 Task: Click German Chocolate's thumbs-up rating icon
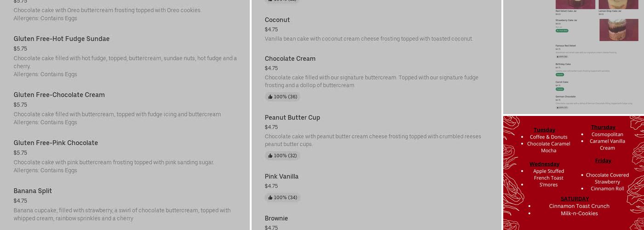tap(557, 107)
